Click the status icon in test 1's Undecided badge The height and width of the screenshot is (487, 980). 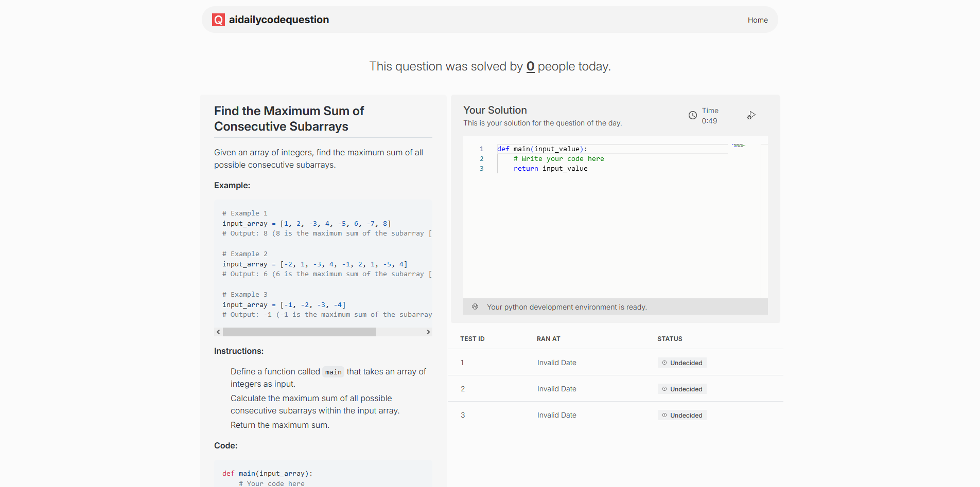[x=664, y=363]
